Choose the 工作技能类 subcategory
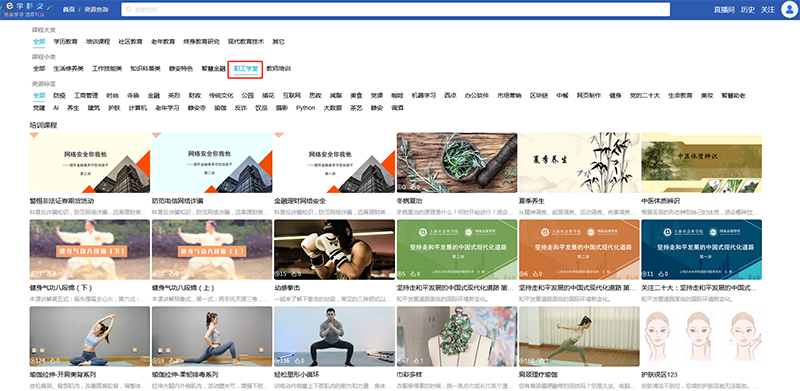Screen dimensions: 800x391 pyautogui.click(x=107, y=68)
